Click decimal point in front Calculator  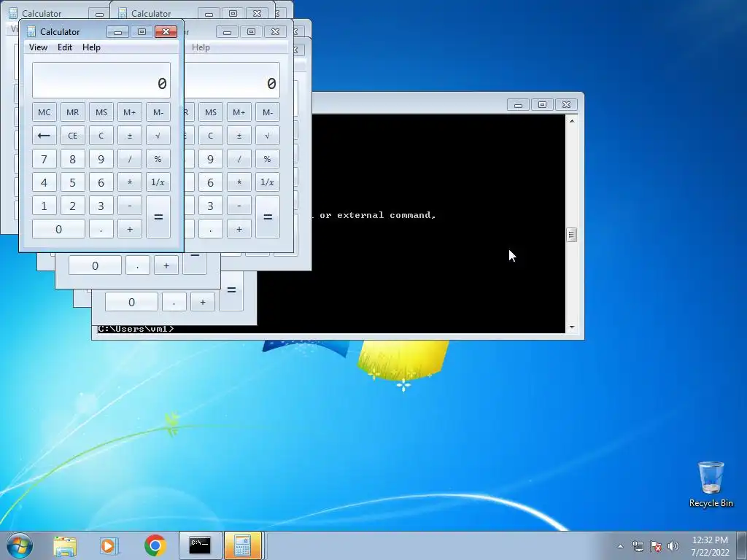click(x=101, y=229)
